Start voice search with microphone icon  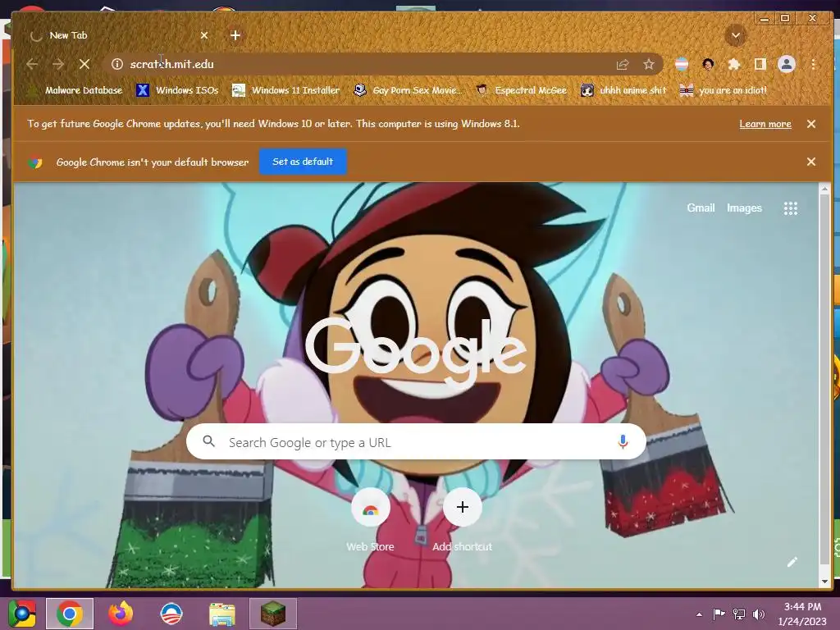coord(623,442)
